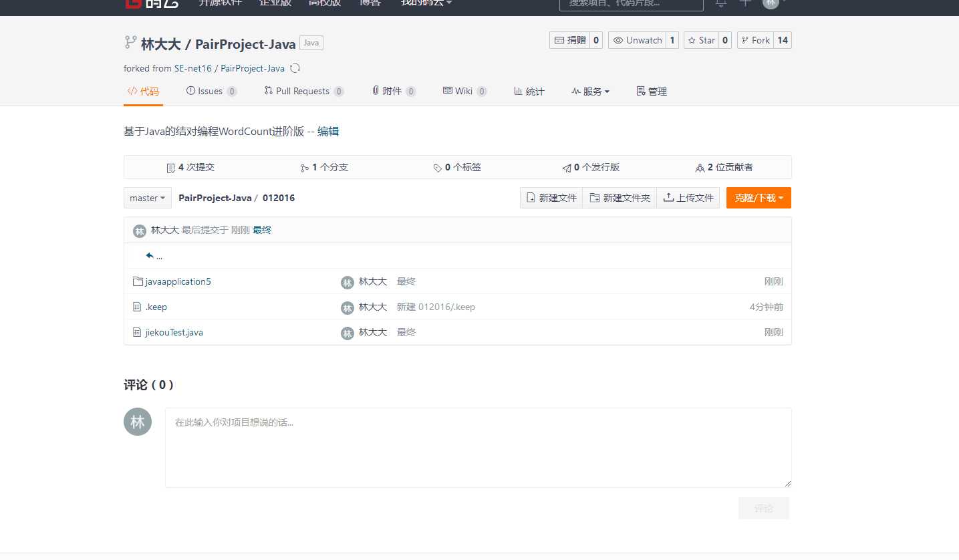Viewport: 959px width, 560px height.
Task: Click 上传文件 button
Action: [x=688, y=198]
